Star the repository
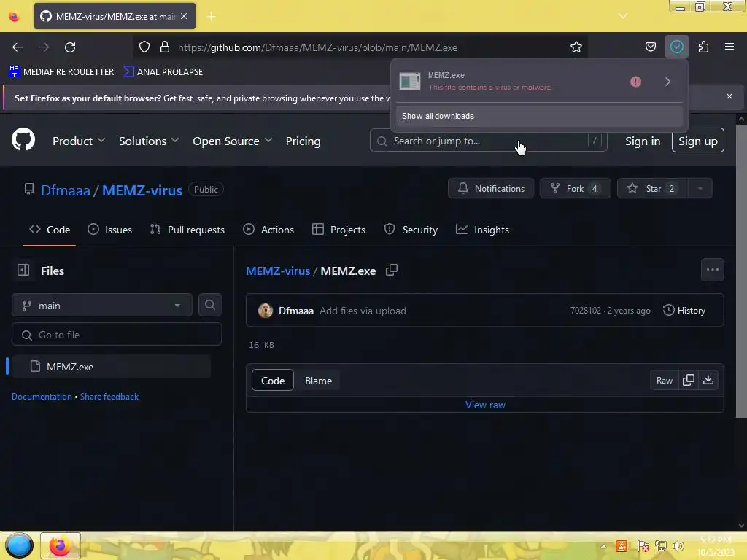 tap(653, 189)
